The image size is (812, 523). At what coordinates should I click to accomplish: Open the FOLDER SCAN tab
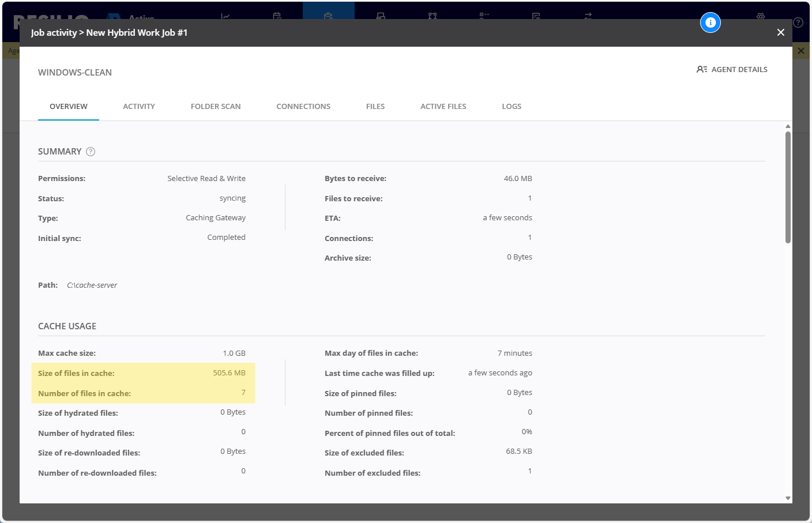tap(216, 107)
